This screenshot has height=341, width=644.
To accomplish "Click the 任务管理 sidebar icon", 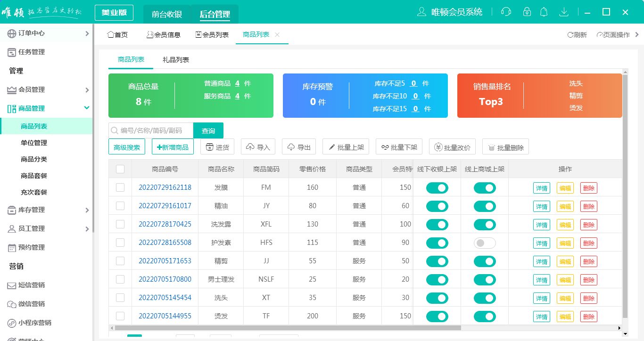I will point(12,52).
